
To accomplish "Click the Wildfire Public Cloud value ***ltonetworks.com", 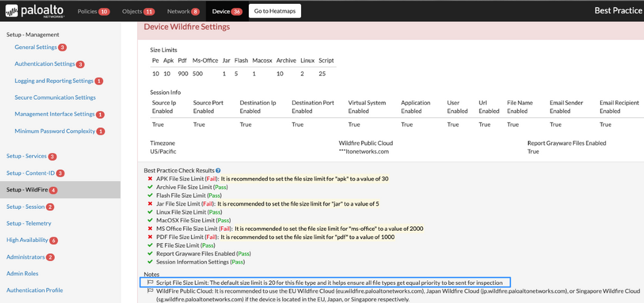I will 364,151.
